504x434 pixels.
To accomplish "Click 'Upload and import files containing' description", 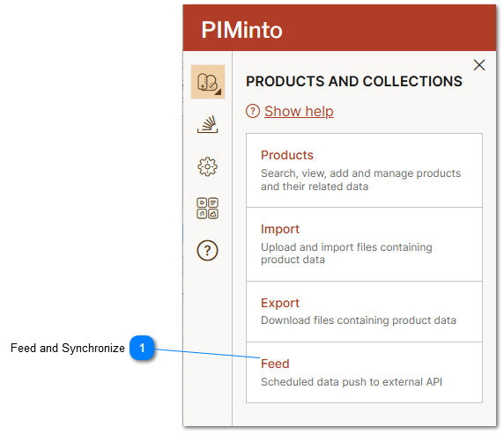I will [346, 247].
